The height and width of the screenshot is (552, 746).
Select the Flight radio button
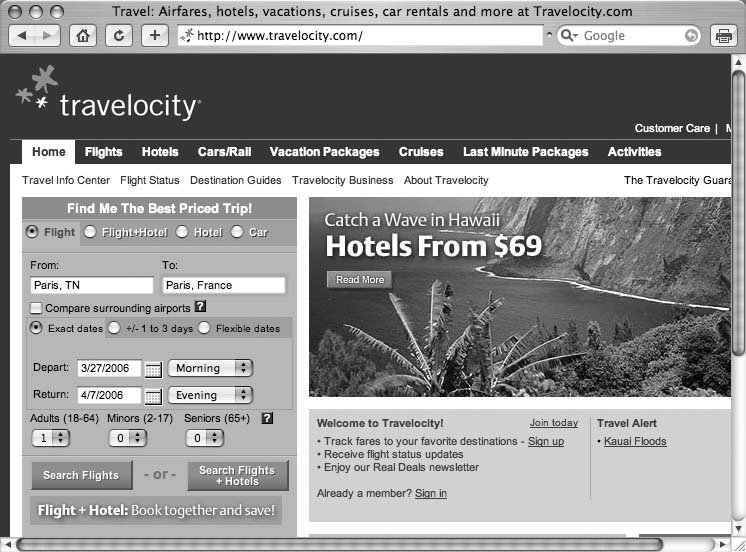32,232
